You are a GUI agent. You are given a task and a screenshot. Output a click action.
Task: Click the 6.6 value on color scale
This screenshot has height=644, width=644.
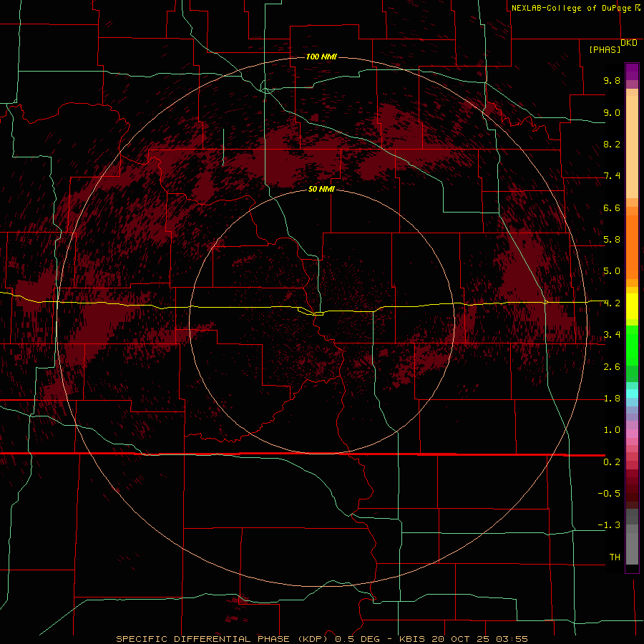coord(612,208)
